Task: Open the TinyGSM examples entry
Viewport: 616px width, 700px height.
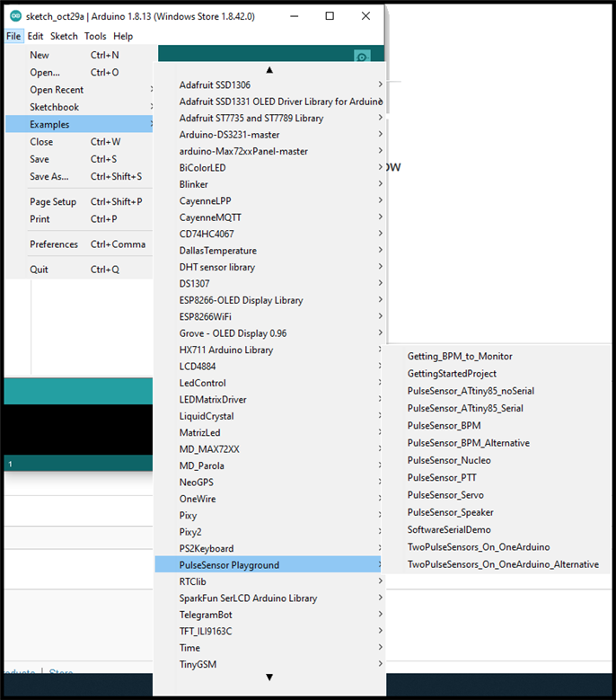Action: (x=270, y=664)
